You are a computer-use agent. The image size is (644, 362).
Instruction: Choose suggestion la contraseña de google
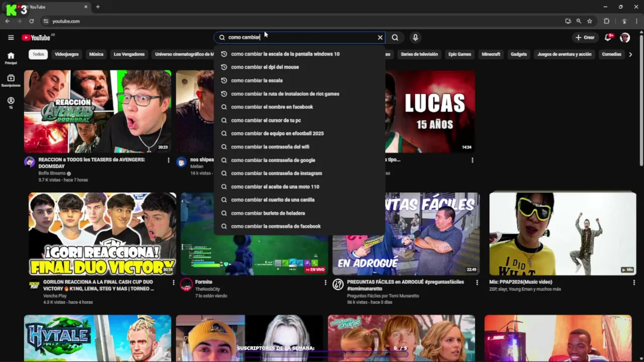[x=299, y=160]
